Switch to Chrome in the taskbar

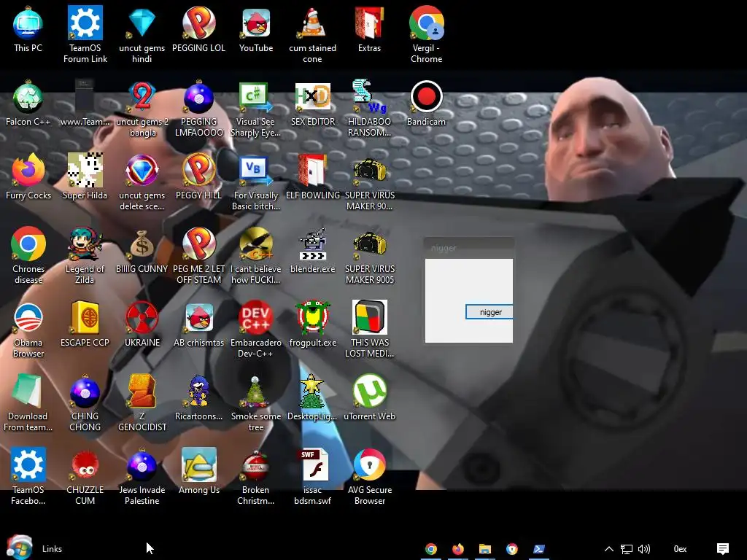430,549
